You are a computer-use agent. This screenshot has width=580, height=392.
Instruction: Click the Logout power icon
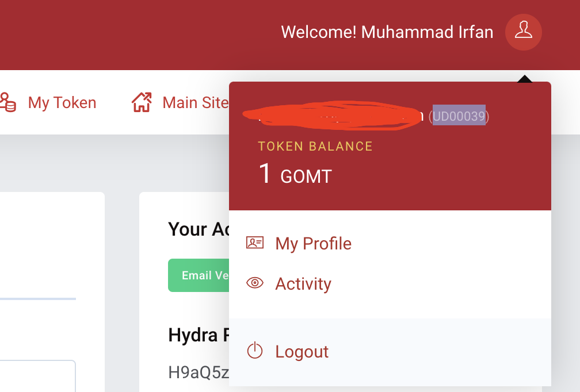[254, 351]
